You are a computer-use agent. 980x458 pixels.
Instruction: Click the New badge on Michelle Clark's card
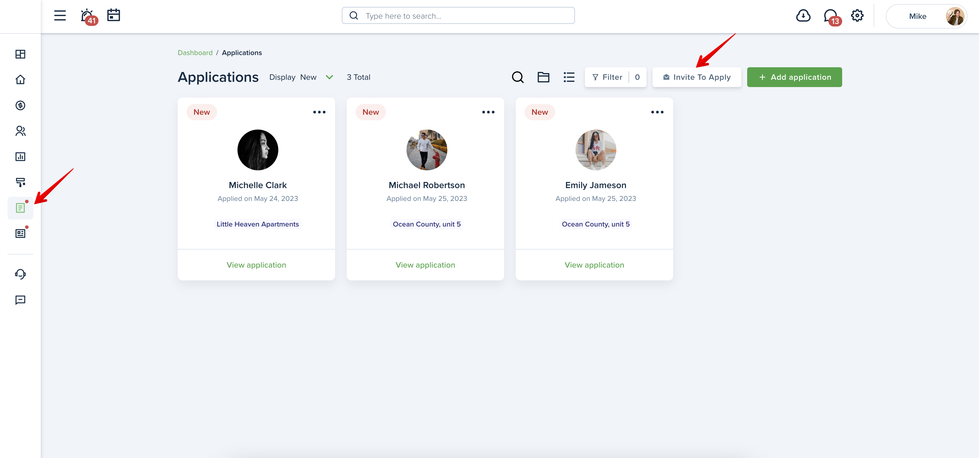pyautogui.click(x=202, y=112)
